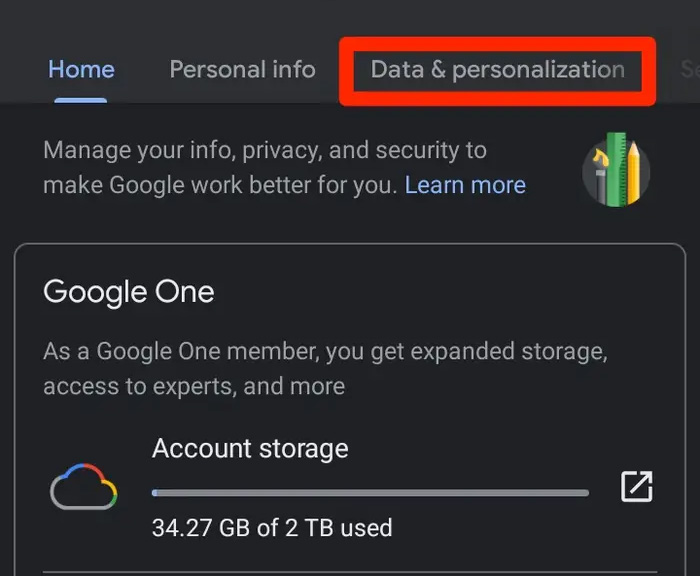Click the "34.27 GB of 2 TB used" text
The height and width of the screenshot is (576, 700).
click(272, 527)
